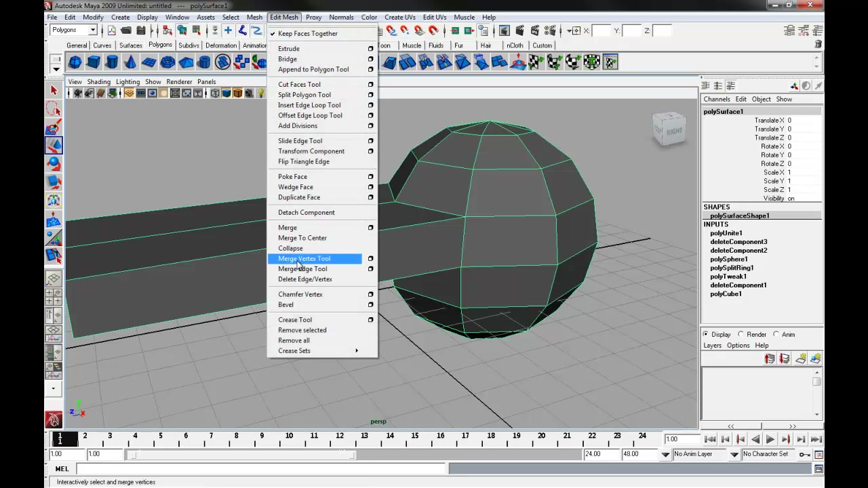The width and height of the screenshot is (868, 488).
Task: Open Merge Vertex Tool options box
Action: pyautogui.click(x=370, y=258)
